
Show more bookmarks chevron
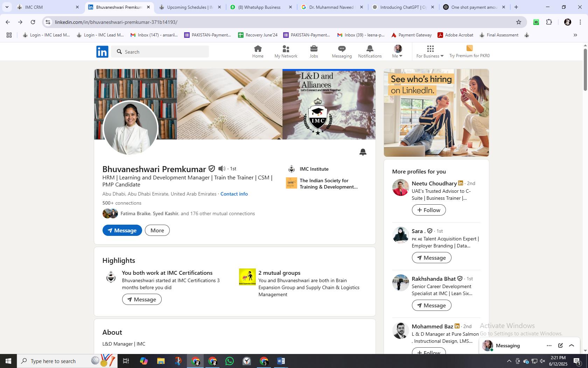pos(575,35)
